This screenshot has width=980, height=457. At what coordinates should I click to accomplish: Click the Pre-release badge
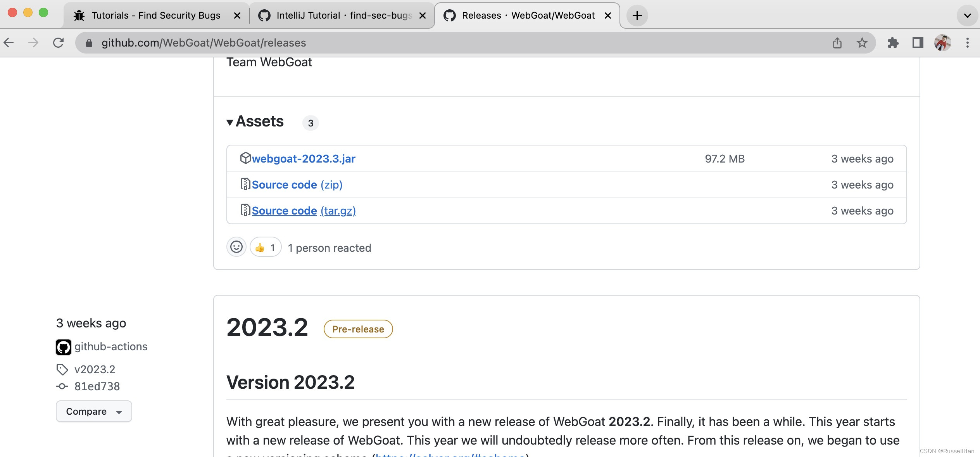point(358,329)
